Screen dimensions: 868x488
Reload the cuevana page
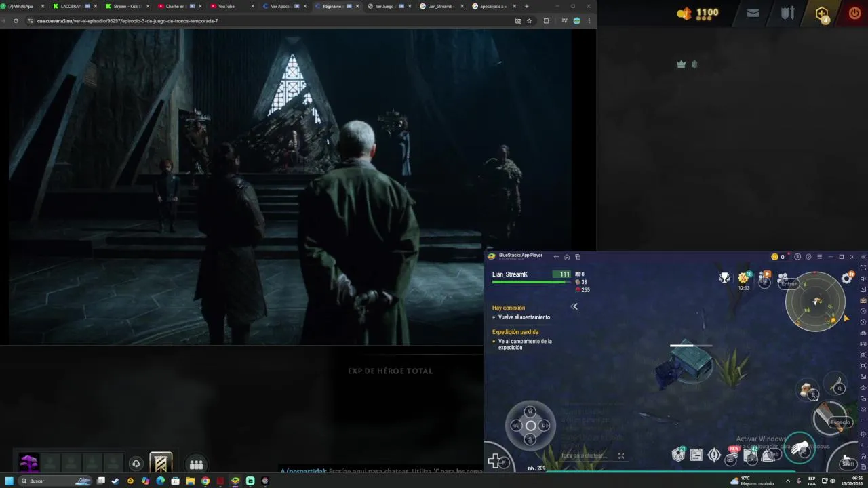[16, 21]
